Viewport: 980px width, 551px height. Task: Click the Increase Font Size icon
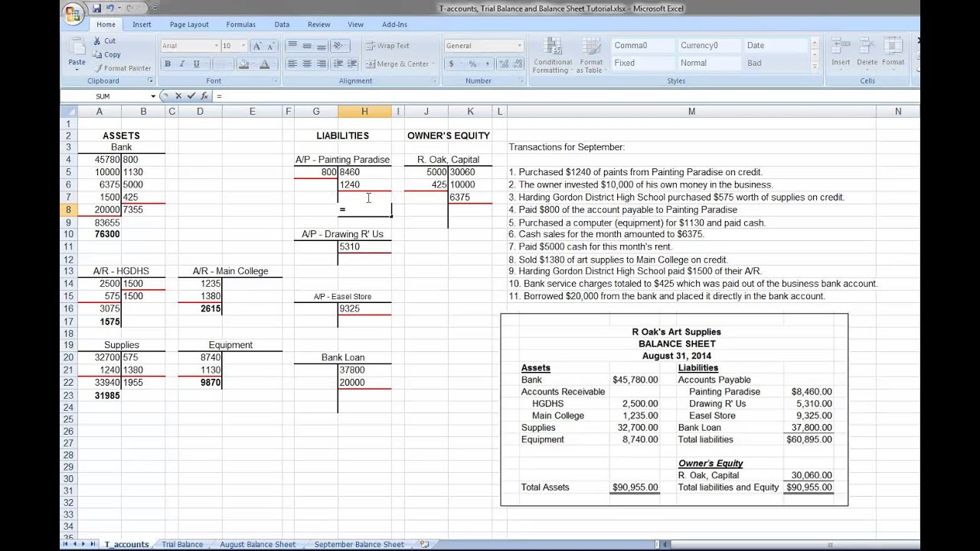click(x=256, y=46)
